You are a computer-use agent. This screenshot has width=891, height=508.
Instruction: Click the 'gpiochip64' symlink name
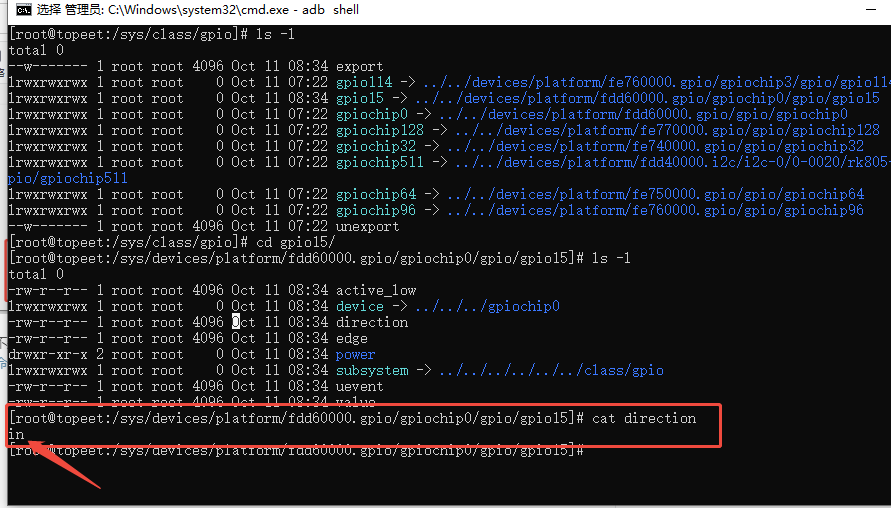(376, 194)
